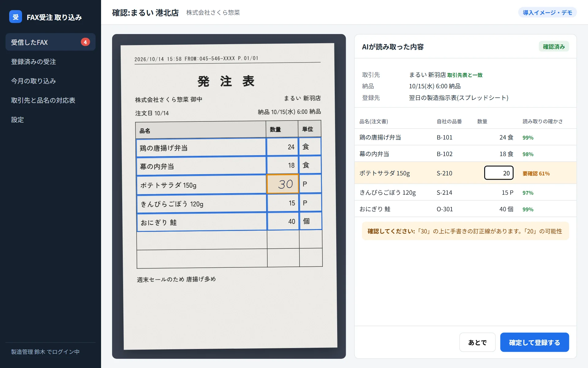Click the あとで button
This screenshot has width=588, height=368.
point(477,342)
